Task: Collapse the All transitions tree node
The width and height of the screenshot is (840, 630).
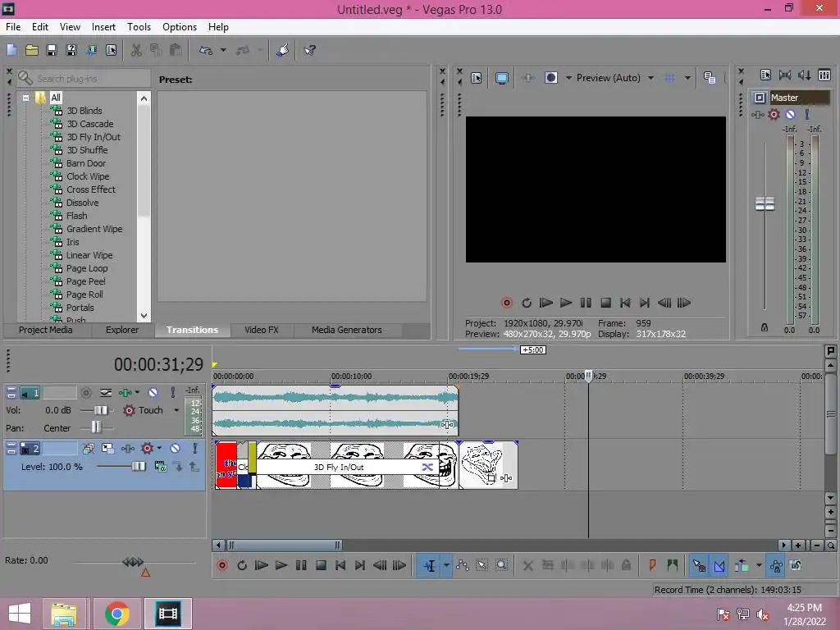Action: pyautogui.click(x=25, y=98)
